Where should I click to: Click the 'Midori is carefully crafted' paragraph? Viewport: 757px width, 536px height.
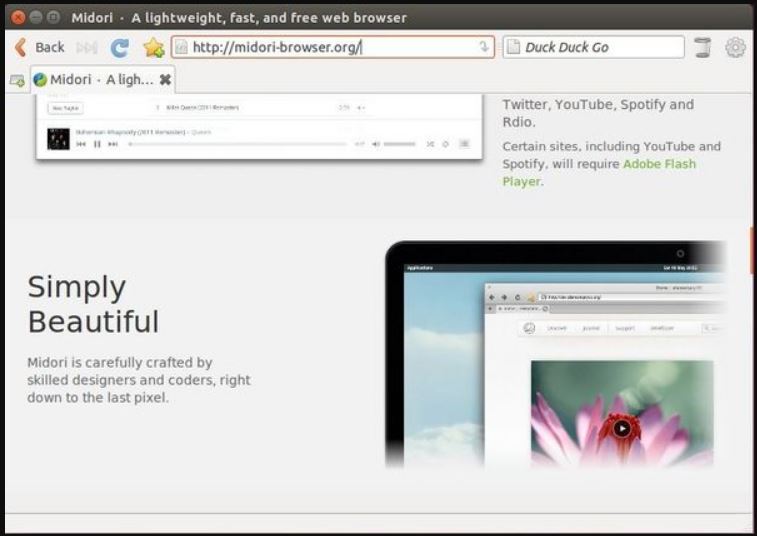[x=139, y=380]
